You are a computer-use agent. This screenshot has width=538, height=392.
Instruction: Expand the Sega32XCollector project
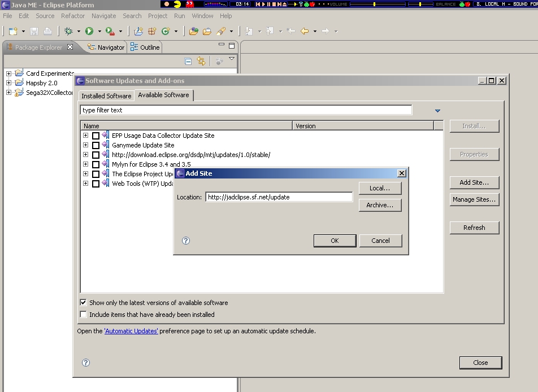[x=8, y=92]
